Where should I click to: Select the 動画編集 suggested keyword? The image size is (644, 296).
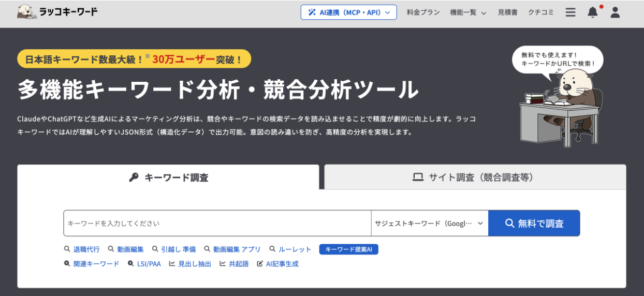pos(130,249)
